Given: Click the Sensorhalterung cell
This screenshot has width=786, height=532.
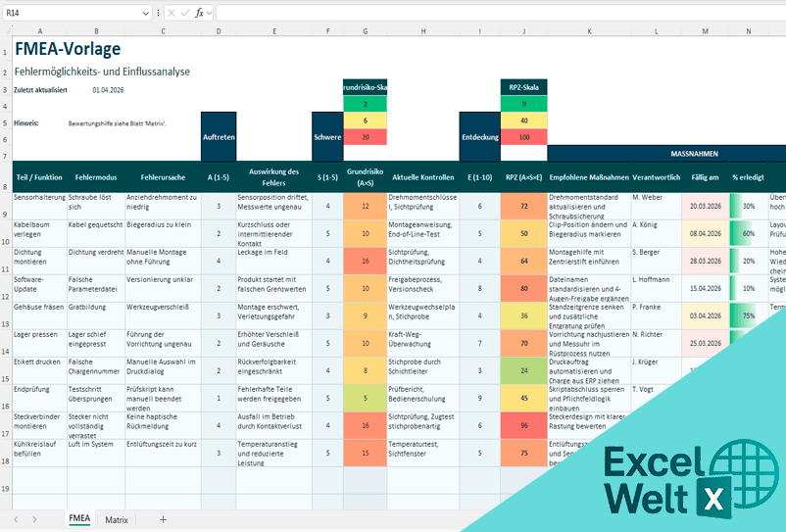Looking at the screenshot, I should [39, 206].
